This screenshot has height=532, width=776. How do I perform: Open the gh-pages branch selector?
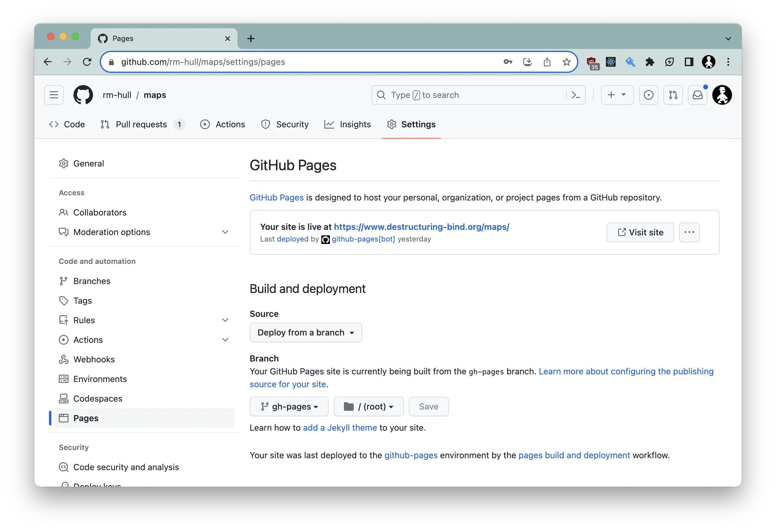289,406
